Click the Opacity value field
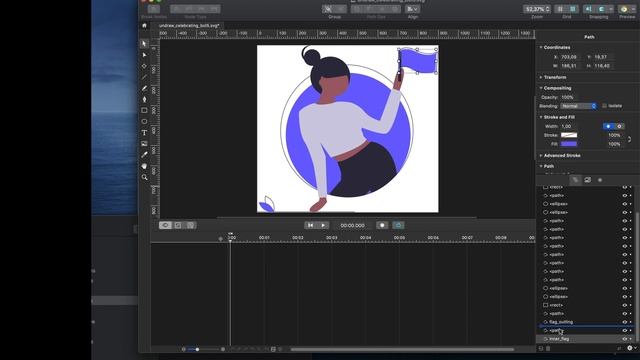Screen dimensions: 640x360 click(568, 97)
